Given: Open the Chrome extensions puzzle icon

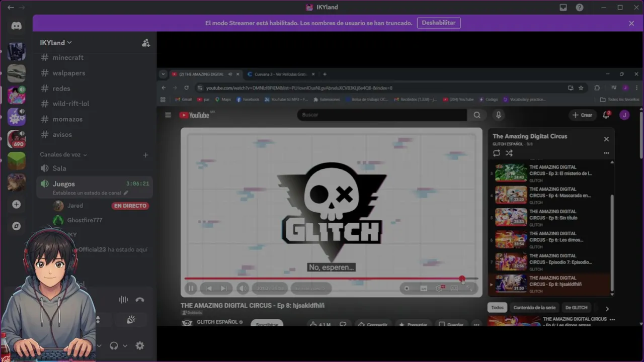Looking at the screenshot, I should [597, 87].
